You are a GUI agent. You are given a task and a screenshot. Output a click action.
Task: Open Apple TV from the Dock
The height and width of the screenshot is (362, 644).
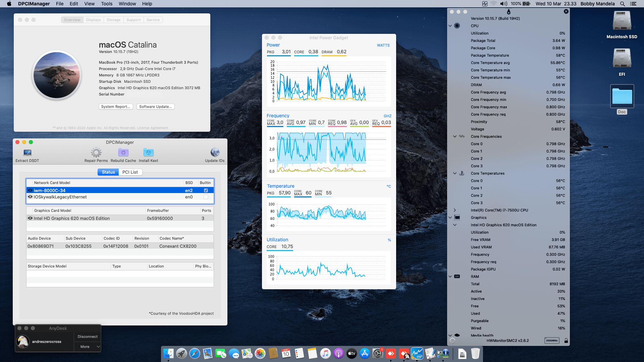(352, 353)
